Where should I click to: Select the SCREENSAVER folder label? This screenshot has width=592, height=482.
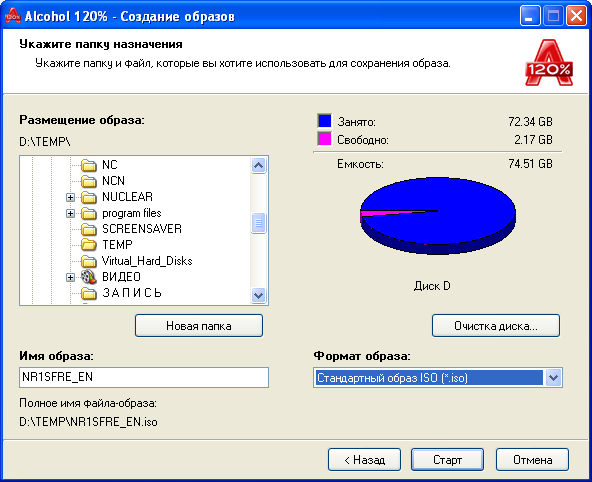142,229
